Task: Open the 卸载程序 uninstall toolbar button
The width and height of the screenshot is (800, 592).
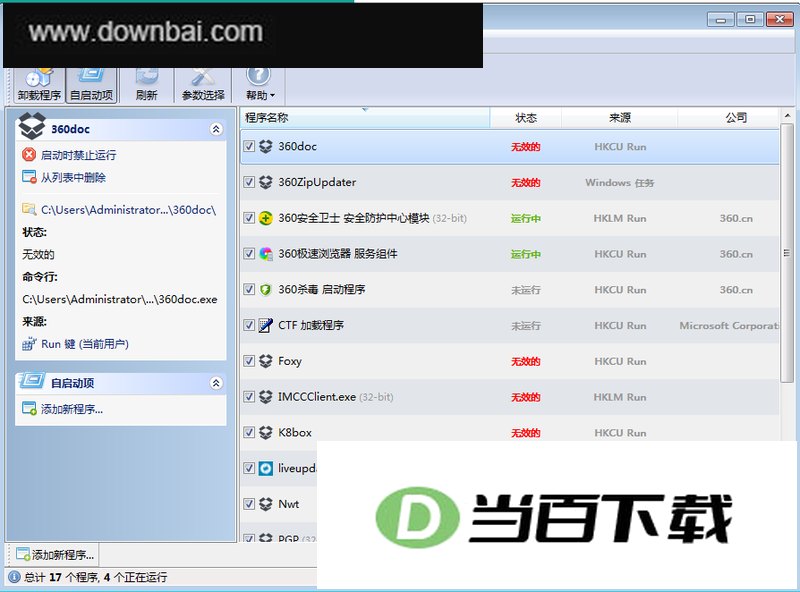Action: click(x=39, y=85)
